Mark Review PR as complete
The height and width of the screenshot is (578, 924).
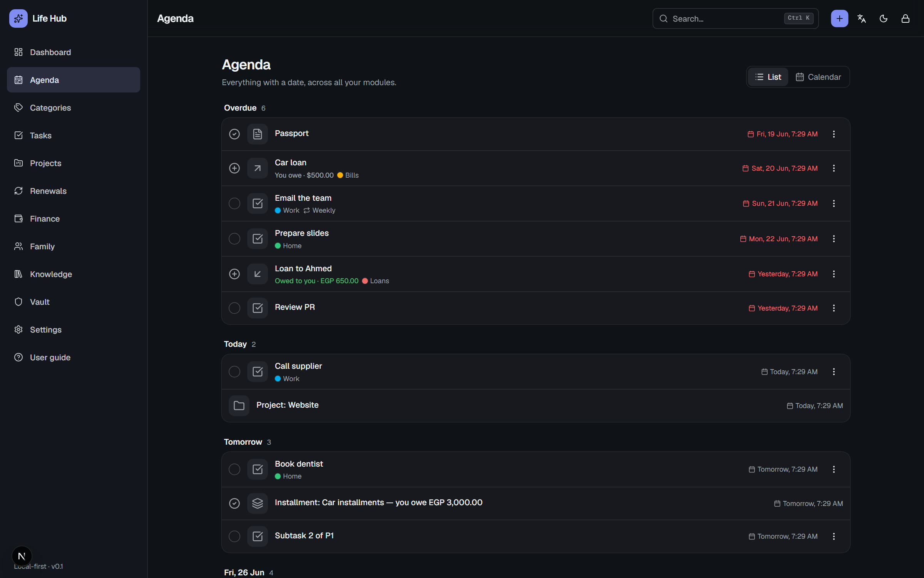(x=234, y=308)
